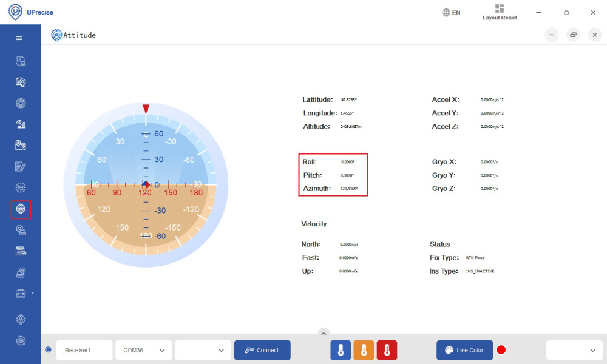Click the circular target icon in the sidebar
The image size is (607, 364).
pos(21,103)
